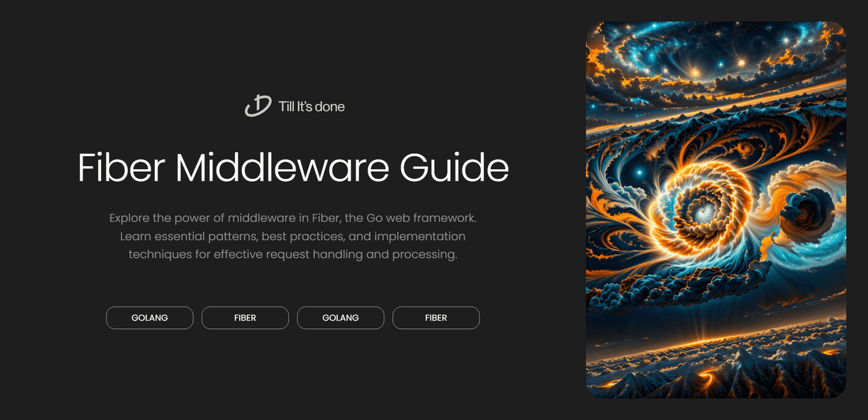Choose the rightmost FIBER tag
Viewport: 868px width, 420px height.
436,318
